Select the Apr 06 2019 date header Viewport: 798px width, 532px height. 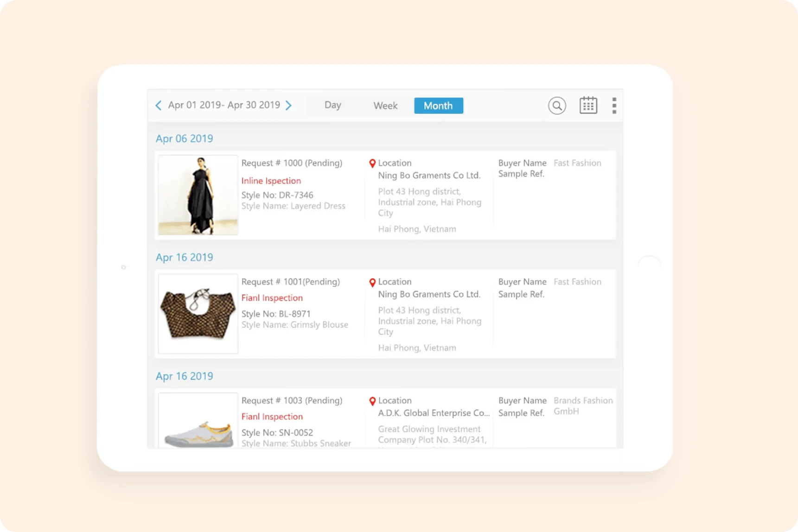[x=184, y=139]
